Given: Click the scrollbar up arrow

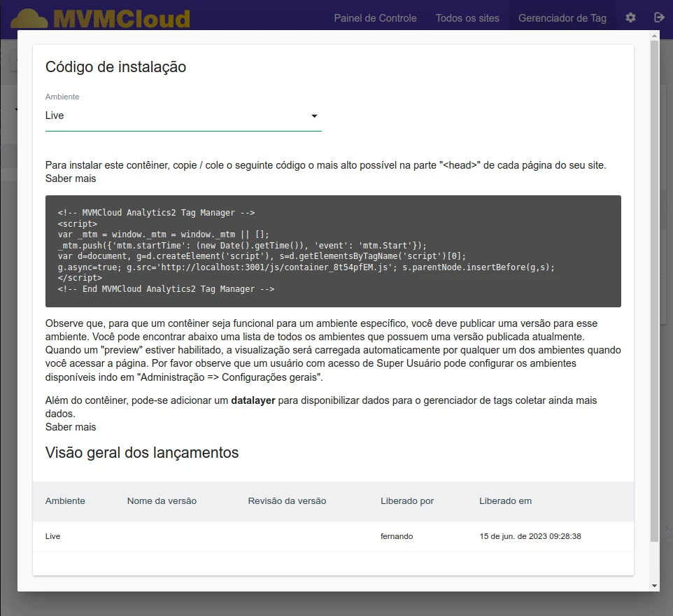Looking at the screenshot, I should click(654, 36).
